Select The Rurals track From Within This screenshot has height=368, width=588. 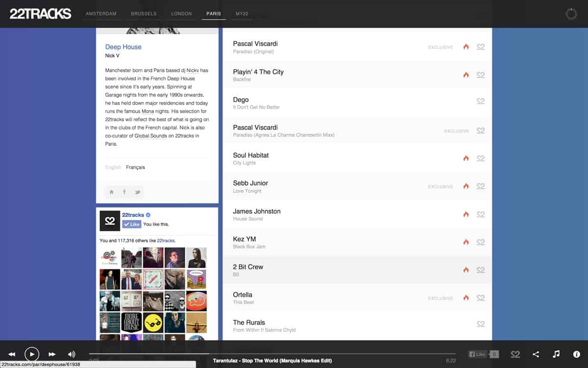click(357, 326)
